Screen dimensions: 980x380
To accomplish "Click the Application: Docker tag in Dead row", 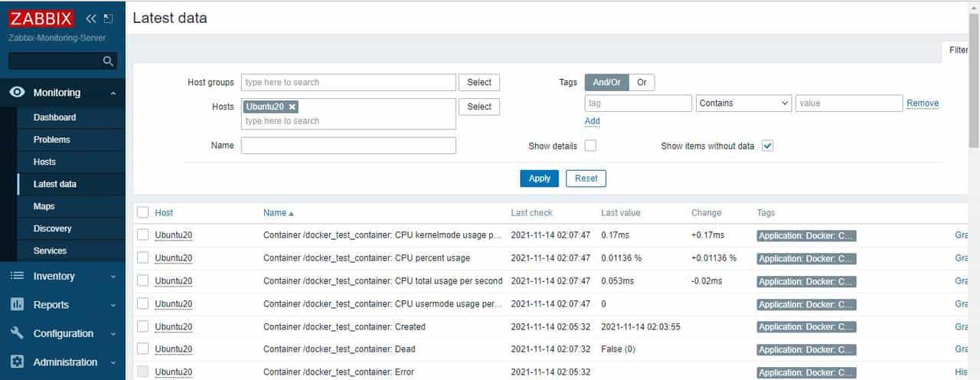I will (806, 349).
